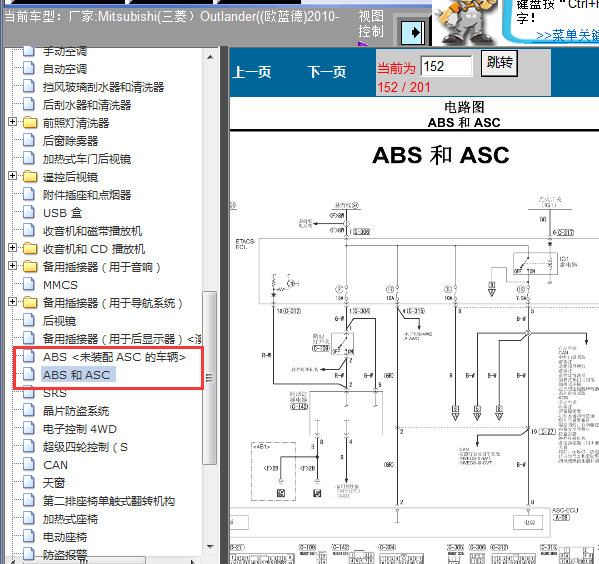Image resolution: width=599 pixels, height=564 pixels.
Task: Click the 视图控制 label
Action: 371,24
